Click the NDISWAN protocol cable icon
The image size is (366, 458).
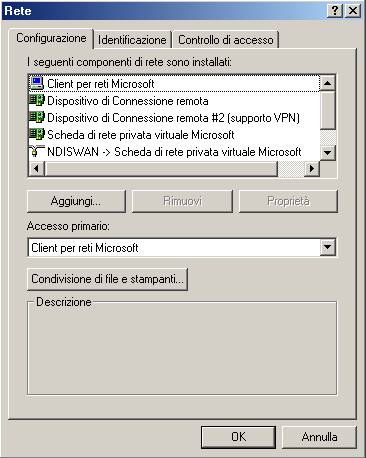pyautogui.click(x=37, y=152)
